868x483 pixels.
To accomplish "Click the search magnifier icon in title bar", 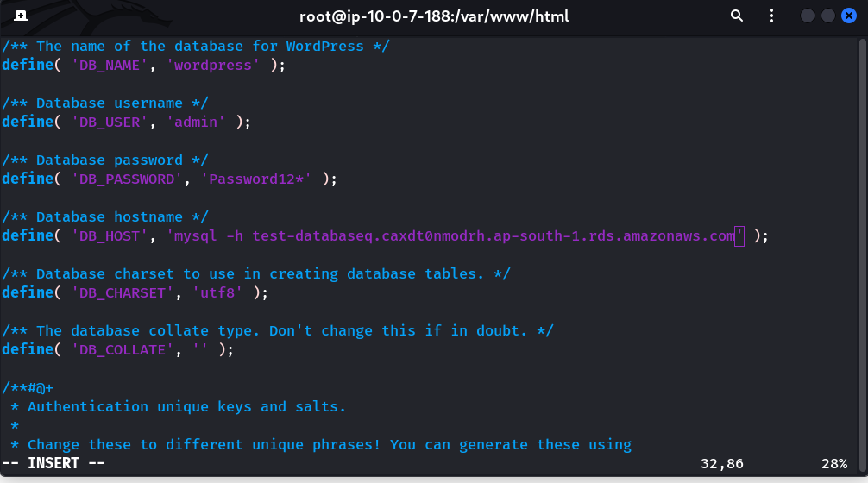I will pyautogui.click(x=736, y=16).
